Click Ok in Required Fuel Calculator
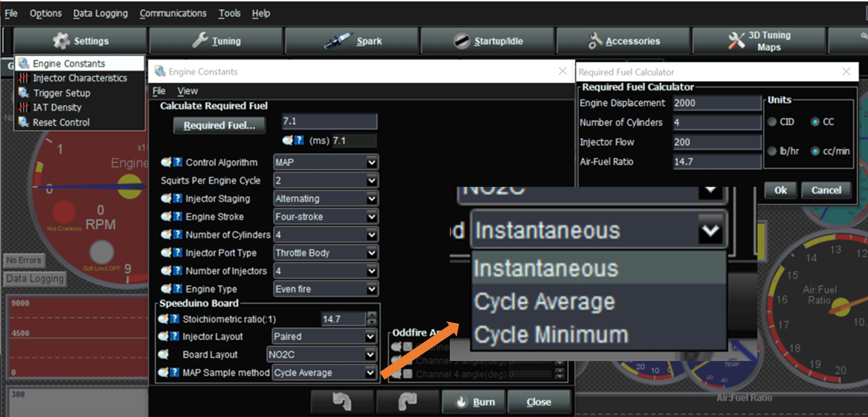Image resolution: width=868 pixels, height=417 pixels. [780, 190]
